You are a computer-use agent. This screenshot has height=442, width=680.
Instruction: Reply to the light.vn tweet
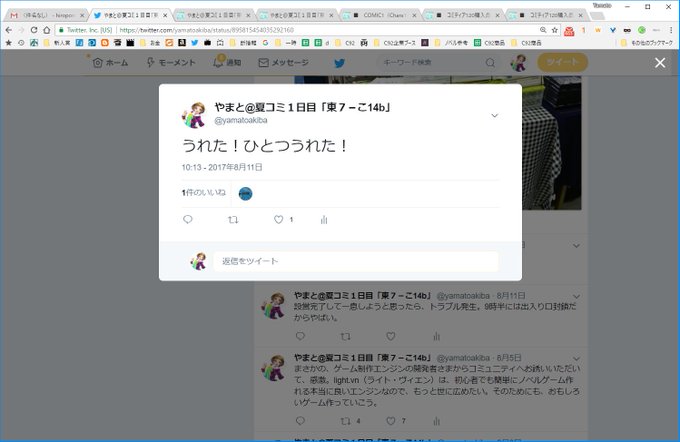pos(300,420)
